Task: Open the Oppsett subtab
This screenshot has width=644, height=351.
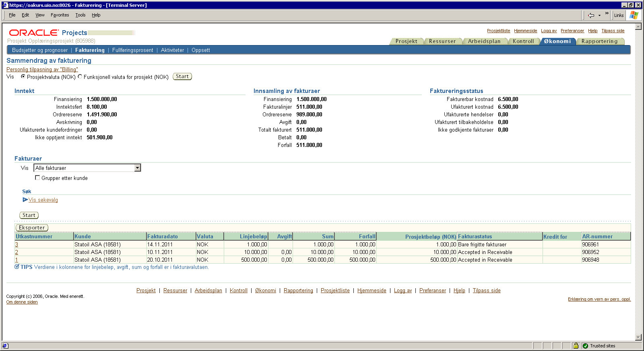Action: [201, 50]
